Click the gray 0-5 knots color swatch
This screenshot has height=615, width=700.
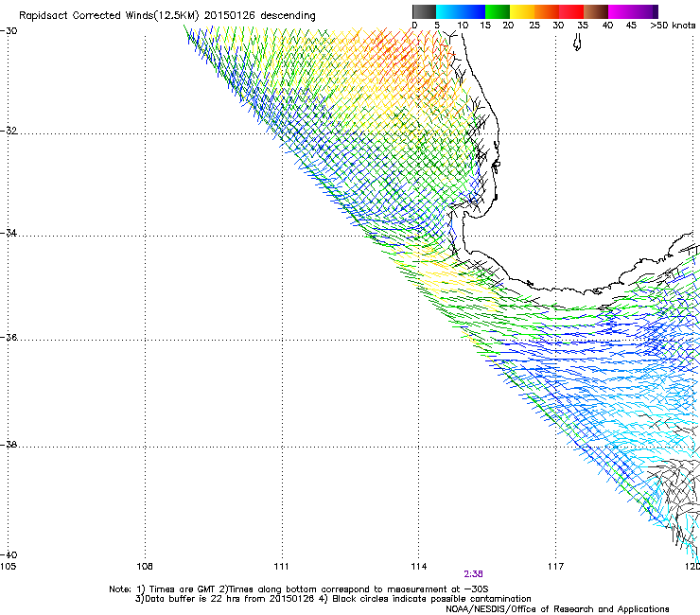tap(424, 11)
